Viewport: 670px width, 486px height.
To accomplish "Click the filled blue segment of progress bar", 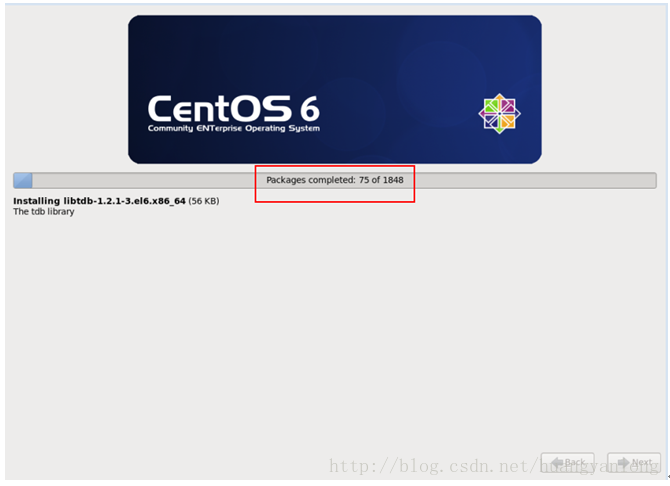I will (23, 180).
